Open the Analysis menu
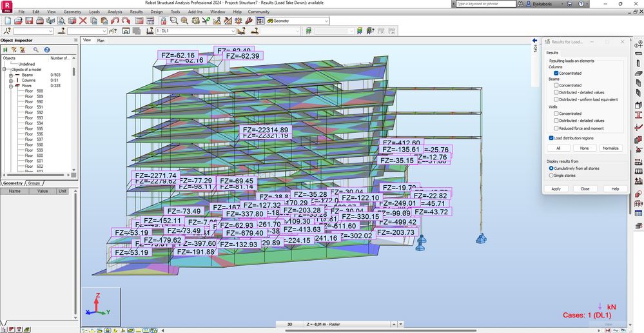 point(115,12)
